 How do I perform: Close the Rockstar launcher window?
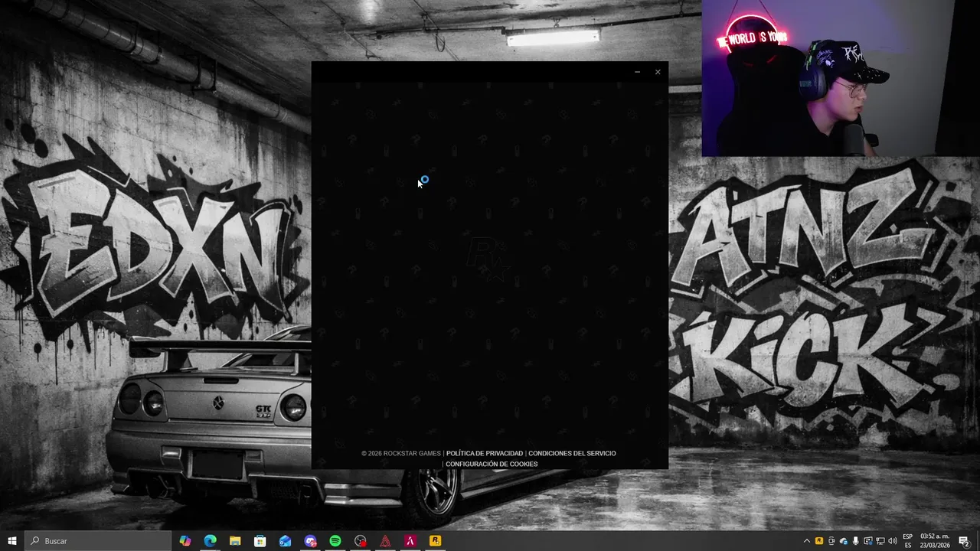[x=658, y=72]
